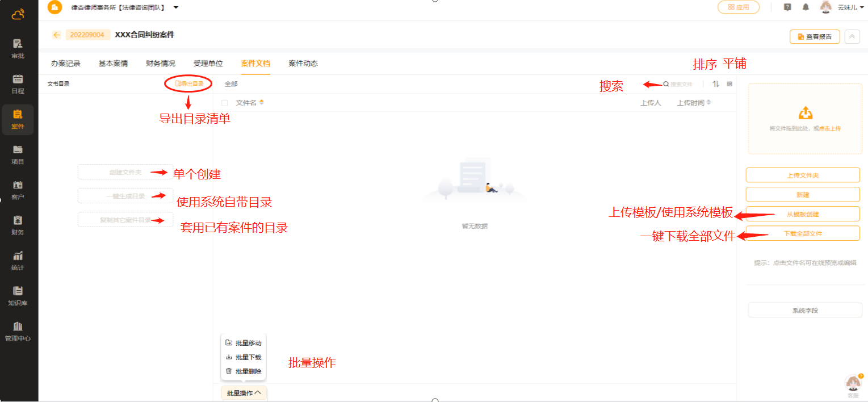Tick the select-all checkbox beside 文件名

pyautogui.click(x=225, y=103)
